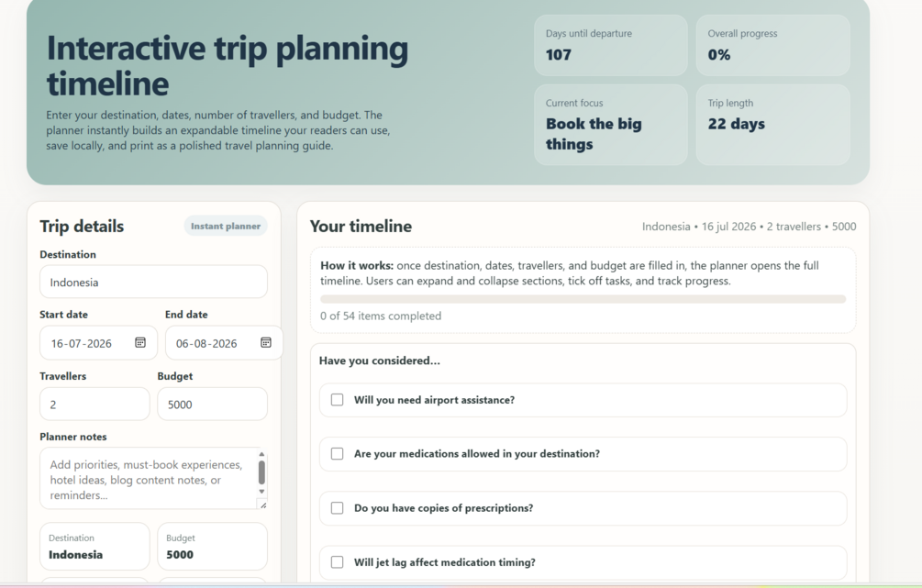This screenshot has width=922, height=588.
Task: Click into the Travellers number field
Action: [x=94, y=405]
